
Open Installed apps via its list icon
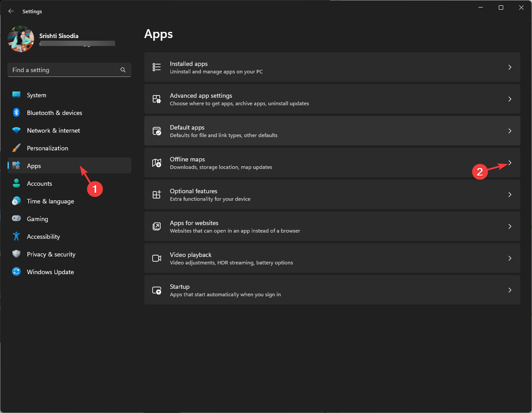[x=156, y=67]
